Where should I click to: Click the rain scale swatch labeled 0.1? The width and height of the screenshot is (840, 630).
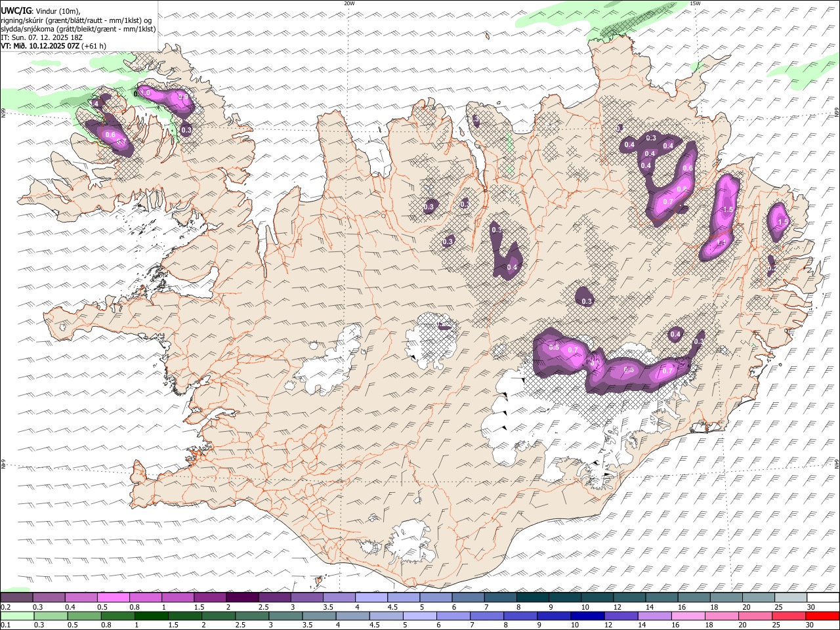(17, 616)
